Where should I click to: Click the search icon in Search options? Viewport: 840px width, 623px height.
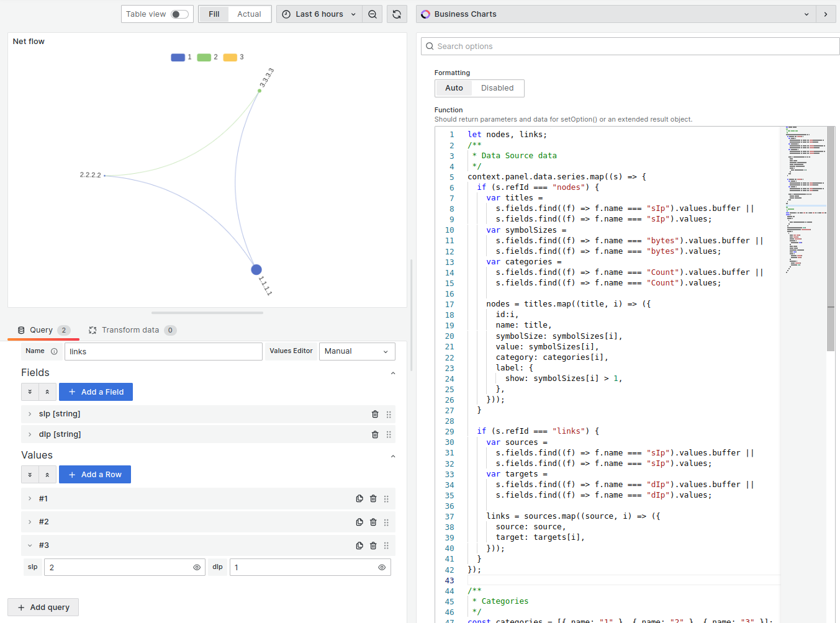point(429,46)
